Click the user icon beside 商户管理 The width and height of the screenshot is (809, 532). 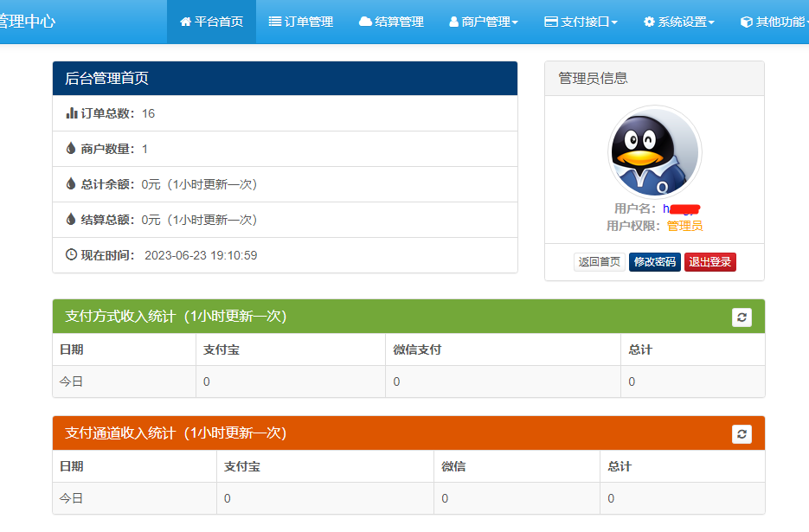pos(454,22)
